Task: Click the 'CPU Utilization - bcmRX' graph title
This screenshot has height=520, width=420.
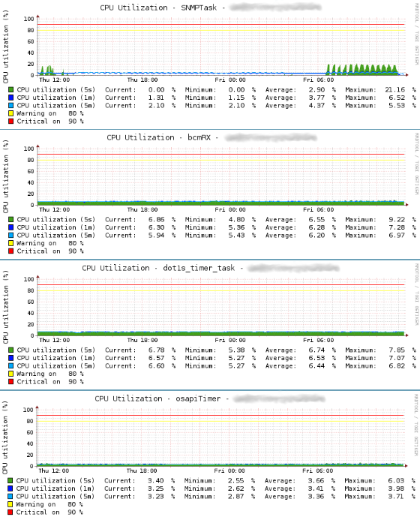Action: [158, 137]
